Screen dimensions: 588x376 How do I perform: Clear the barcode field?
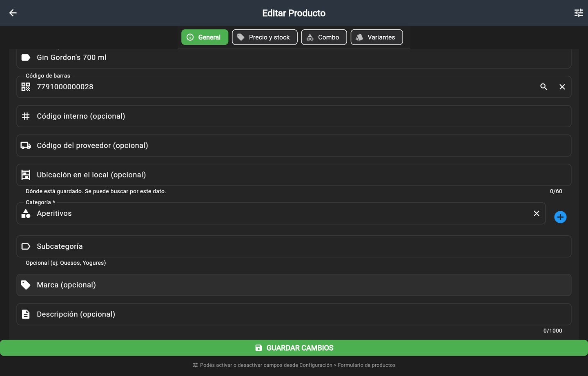pos(562,87)
